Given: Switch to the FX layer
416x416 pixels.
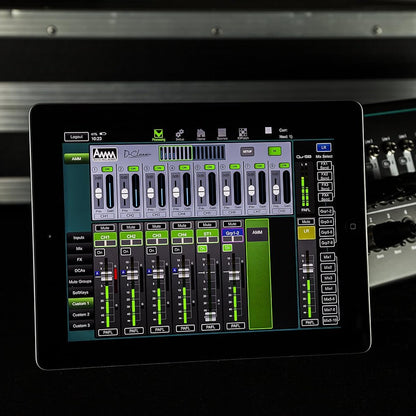Looking at the screenshot, I should point(80,259).
